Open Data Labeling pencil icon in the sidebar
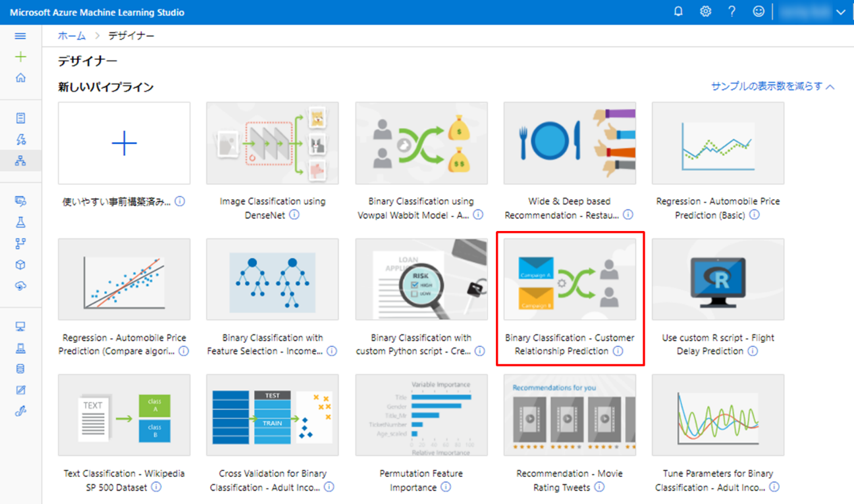The width and height of the screenshot is (854, 504). [20, 390]
